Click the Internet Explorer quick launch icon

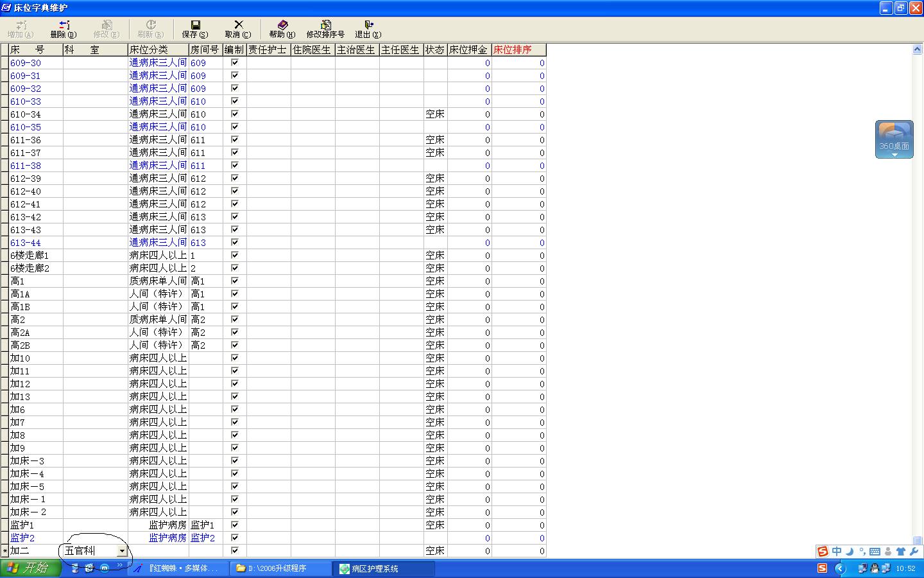[89, 568]
